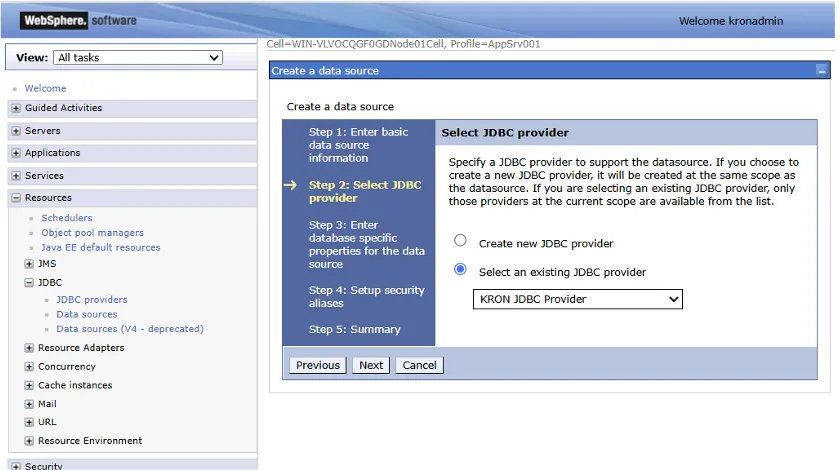Viewport: 840px width, 470px height.
Task: Click Step 3: Enter database specific properties
Action: pyautogui.click(x=366, y=245)
